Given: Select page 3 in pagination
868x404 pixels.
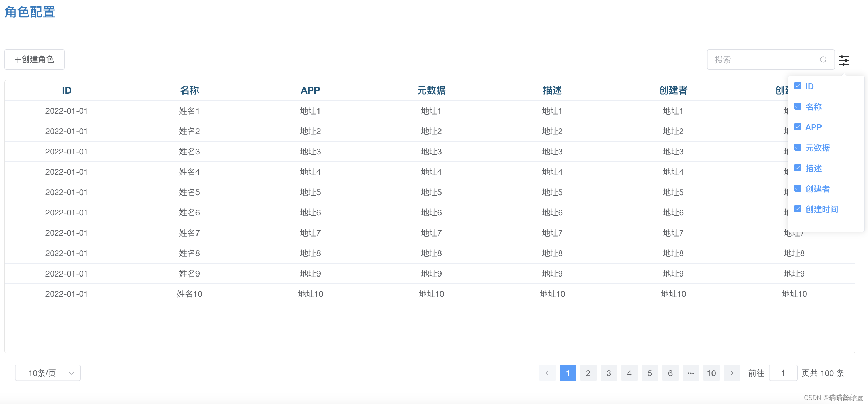Looking at the screenshot, I should 609,373.
